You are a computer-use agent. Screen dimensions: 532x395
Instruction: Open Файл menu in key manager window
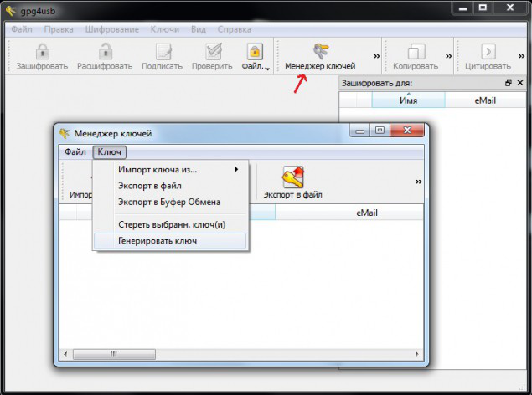(75, 151)
